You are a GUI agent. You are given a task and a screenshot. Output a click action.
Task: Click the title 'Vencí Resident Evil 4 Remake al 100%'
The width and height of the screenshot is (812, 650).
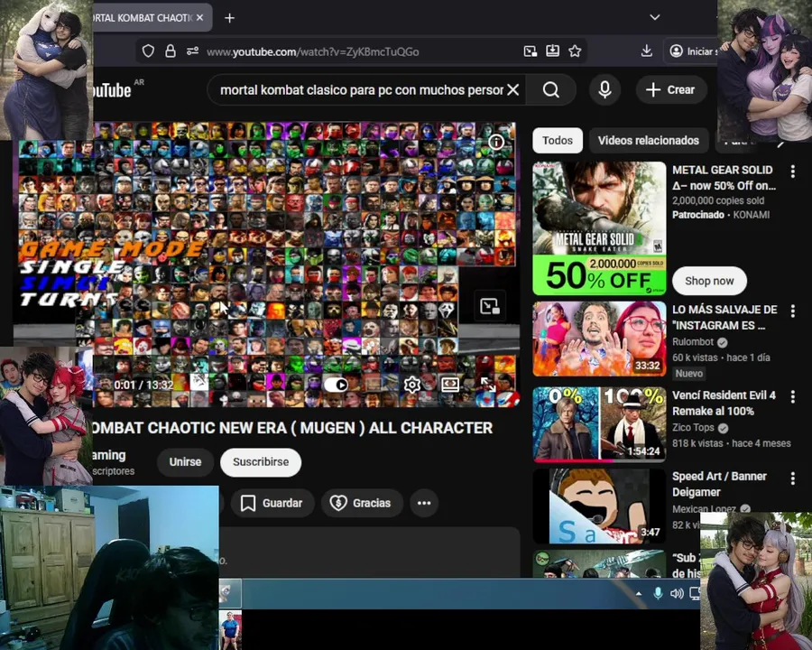click(724, 404)
